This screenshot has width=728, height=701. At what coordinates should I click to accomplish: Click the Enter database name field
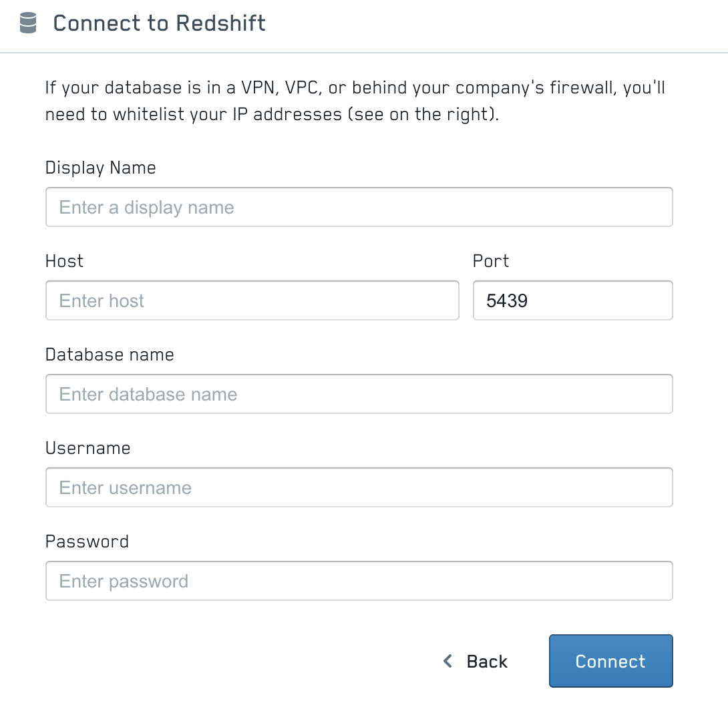click(359, 394)
